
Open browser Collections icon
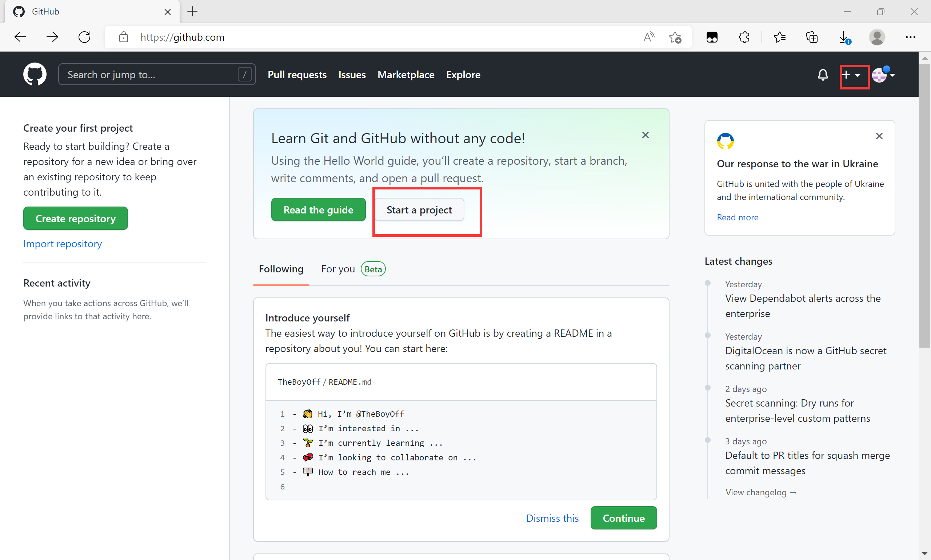tap(811, 37)
